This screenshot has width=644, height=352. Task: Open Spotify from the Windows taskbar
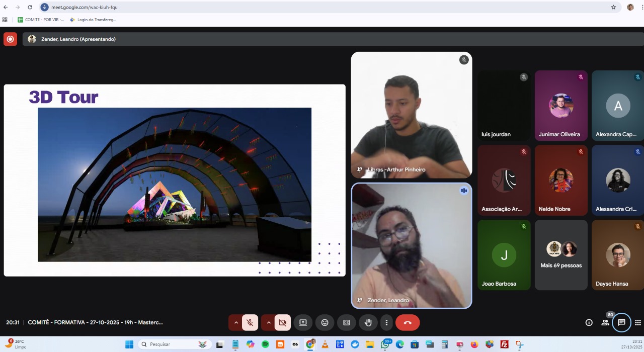click(x=265, y=344)
